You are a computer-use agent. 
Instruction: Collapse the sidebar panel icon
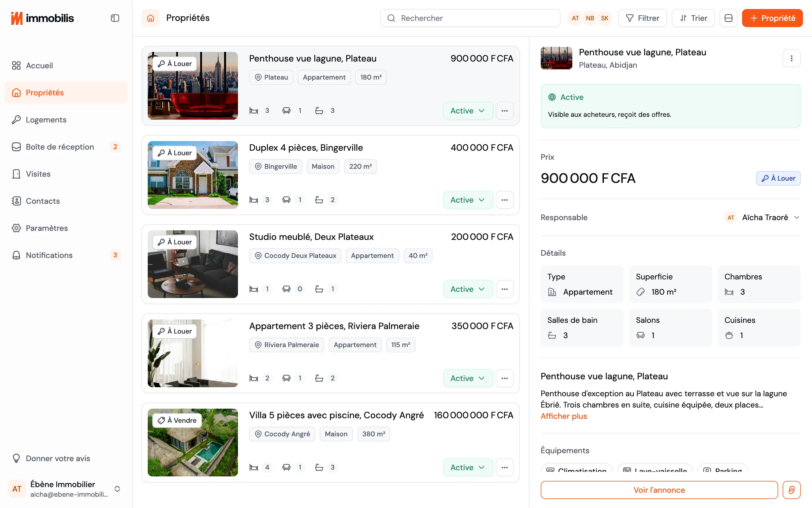pyautogui.click(x=115, y=18)
